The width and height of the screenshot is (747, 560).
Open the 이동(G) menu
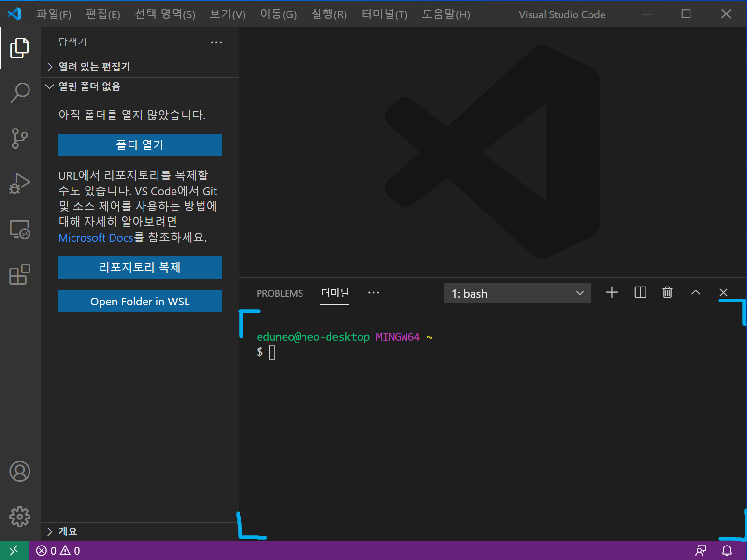[278, 14]
